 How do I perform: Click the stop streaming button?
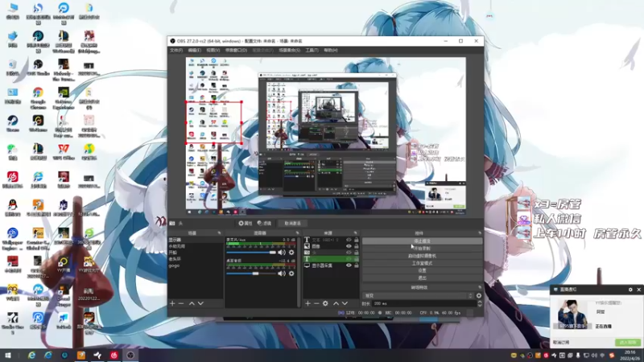coord(422,241)
